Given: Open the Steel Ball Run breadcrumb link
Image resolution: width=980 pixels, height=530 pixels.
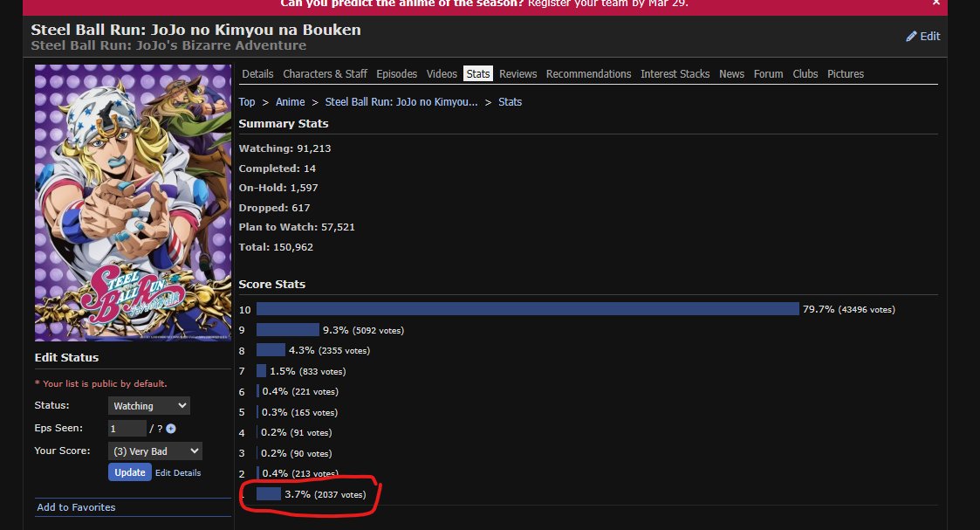Looking at the screenshot, I should pos(401,102).
